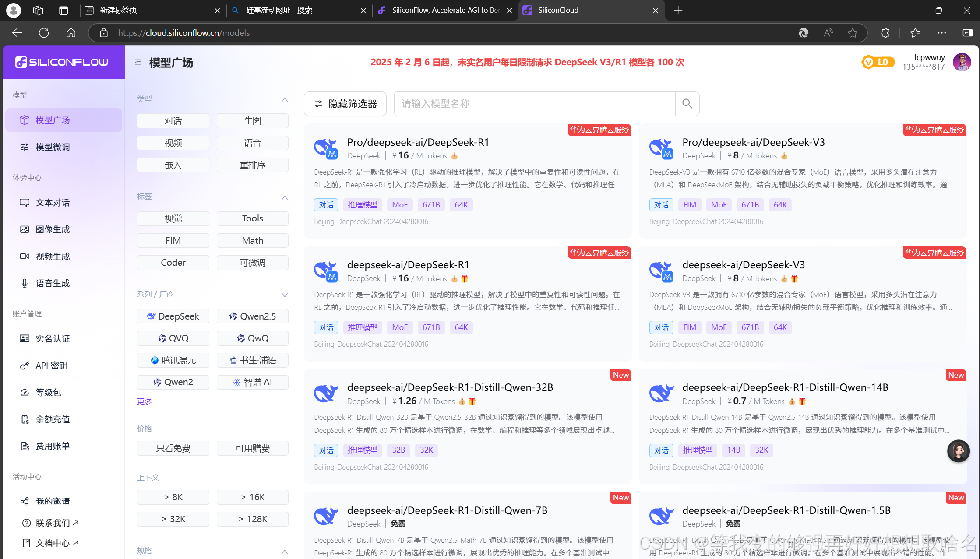This screenshot has height=559, width=980.
Task: Open 文本对话 from the sidebar
Action: coord(53,202)
